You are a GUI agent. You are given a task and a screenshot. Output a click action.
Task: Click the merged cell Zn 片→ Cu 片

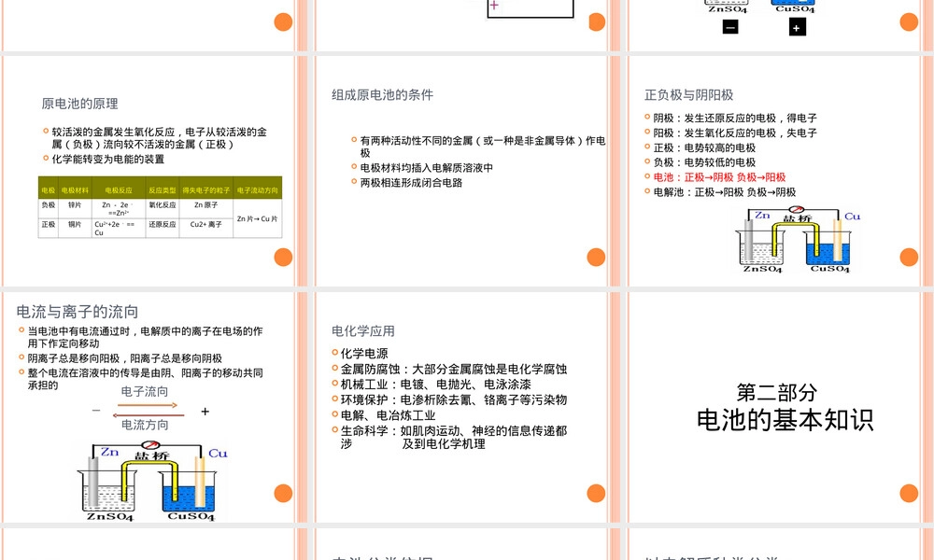(x=258, y=219)
